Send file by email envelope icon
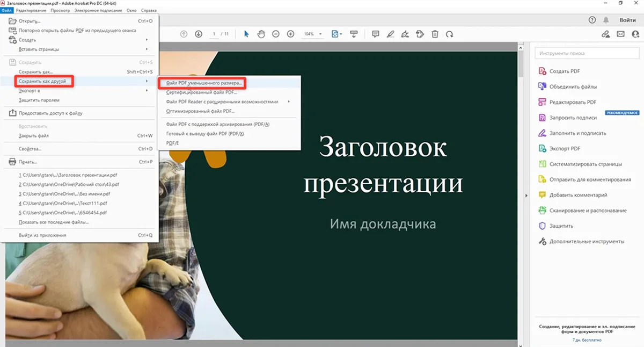This screenshot has height=347, width=644. click(x=620, y=34)
